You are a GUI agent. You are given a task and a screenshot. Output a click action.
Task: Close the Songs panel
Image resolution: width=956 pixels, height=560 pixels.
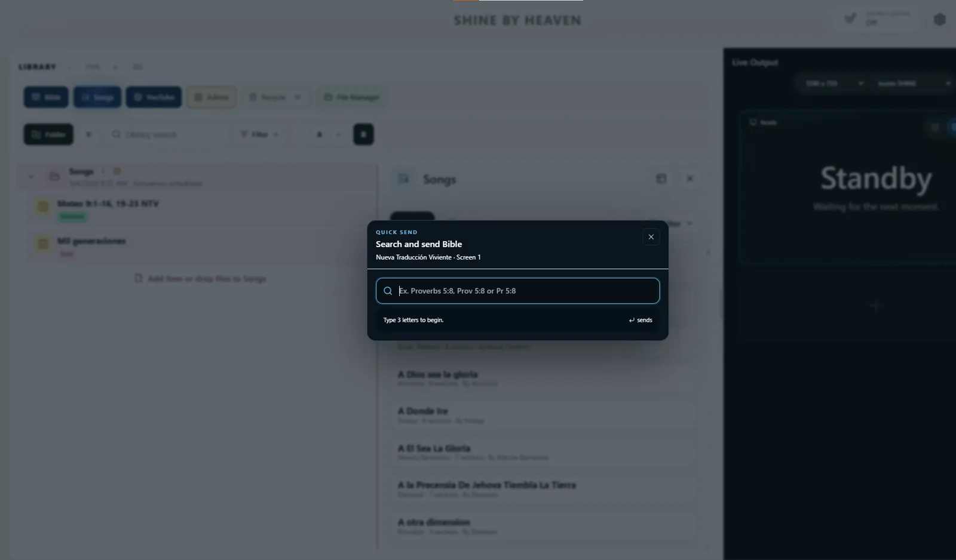click(x=690, y=179)
